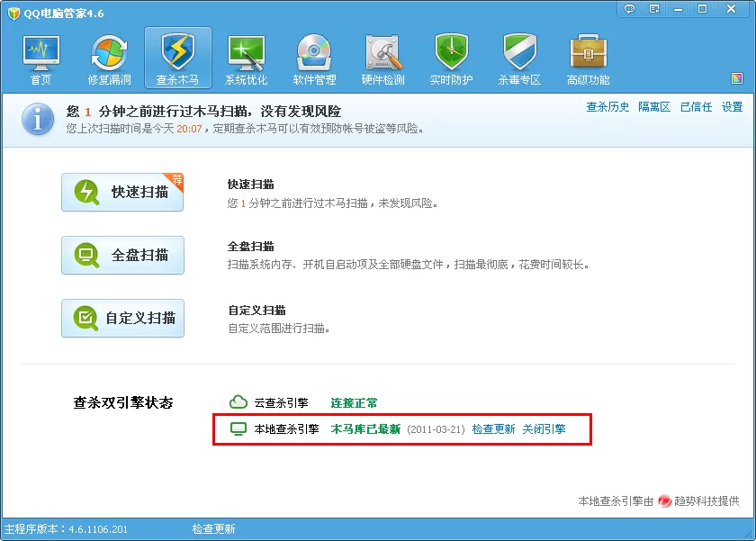Click the 连接正常 cloud engine status
The height and width of the screenshot is (541, 756).
[x=354, y=403]
